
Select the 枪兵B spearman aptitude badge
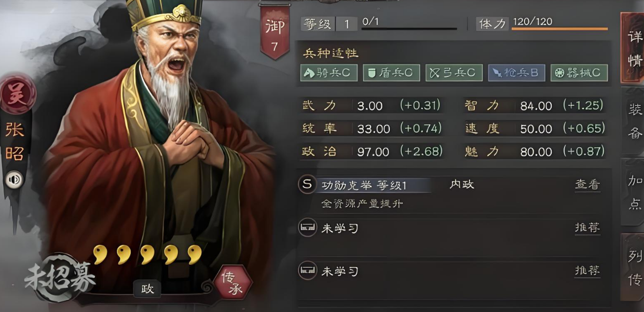point(516,73)
